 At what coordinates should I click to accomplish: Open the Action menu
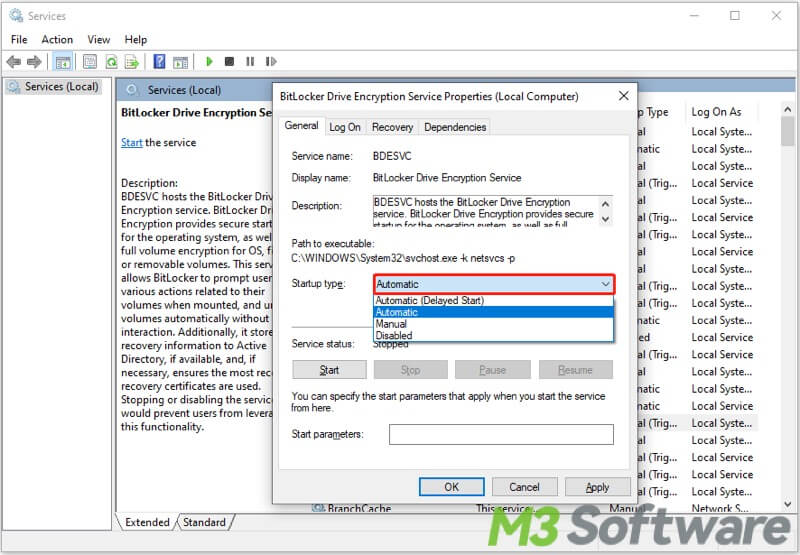[57, 39]
